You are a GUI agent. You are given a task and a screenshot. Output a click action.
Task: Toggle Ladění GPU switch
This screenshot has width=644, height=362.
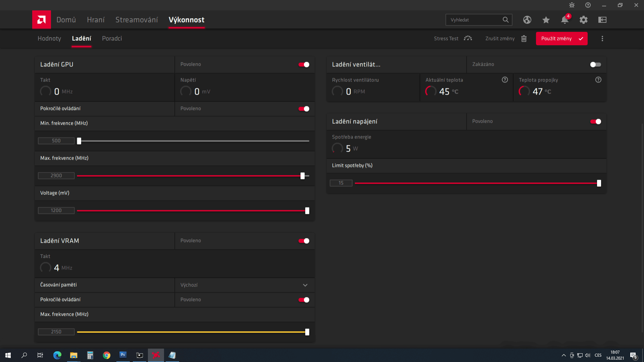coord(304,64)
